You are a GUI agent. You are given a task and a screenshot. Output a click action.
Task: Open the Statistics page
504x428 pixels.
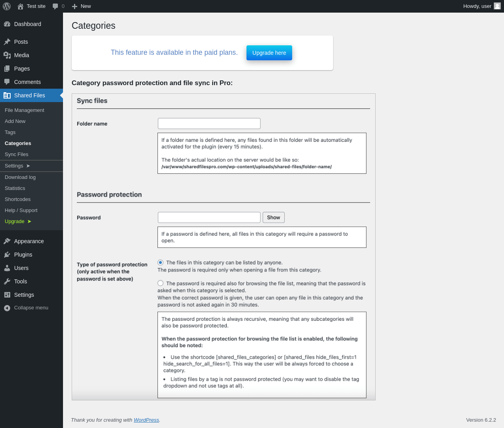tap(15, 188)
